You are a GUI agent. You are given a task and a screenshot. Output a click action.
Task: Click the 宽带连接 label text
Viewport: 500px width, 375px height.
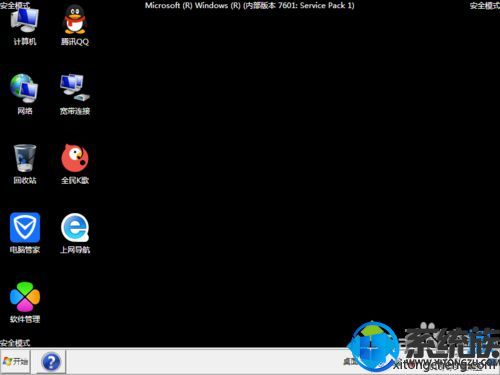click(75, 111)
